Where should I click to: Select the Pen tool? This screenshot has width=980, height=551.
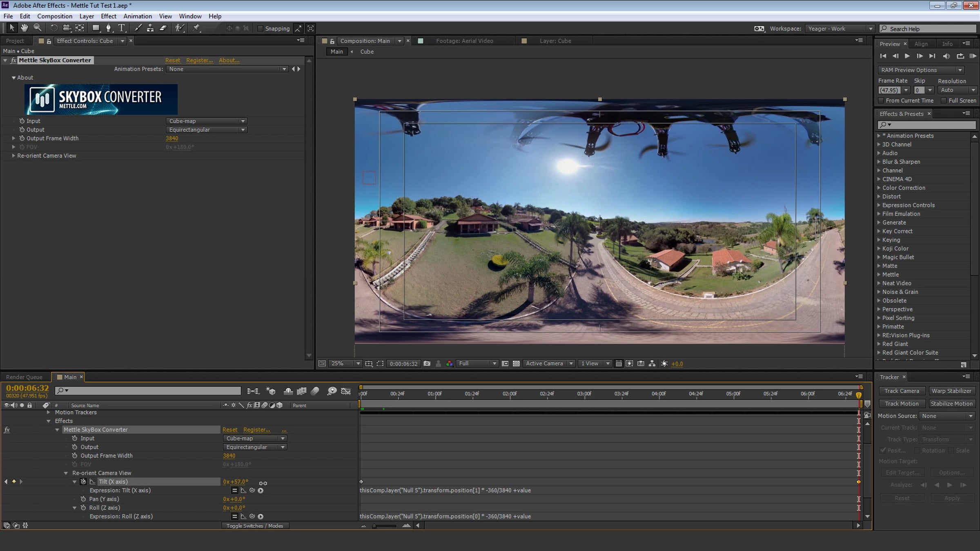click(x=108, y=28)
